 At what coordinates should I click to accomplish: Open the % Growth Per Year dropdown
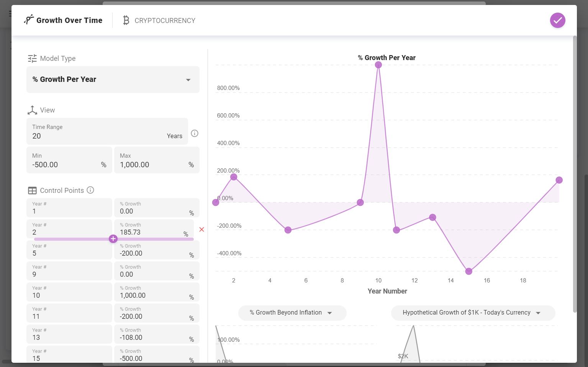tap(113, 80)
